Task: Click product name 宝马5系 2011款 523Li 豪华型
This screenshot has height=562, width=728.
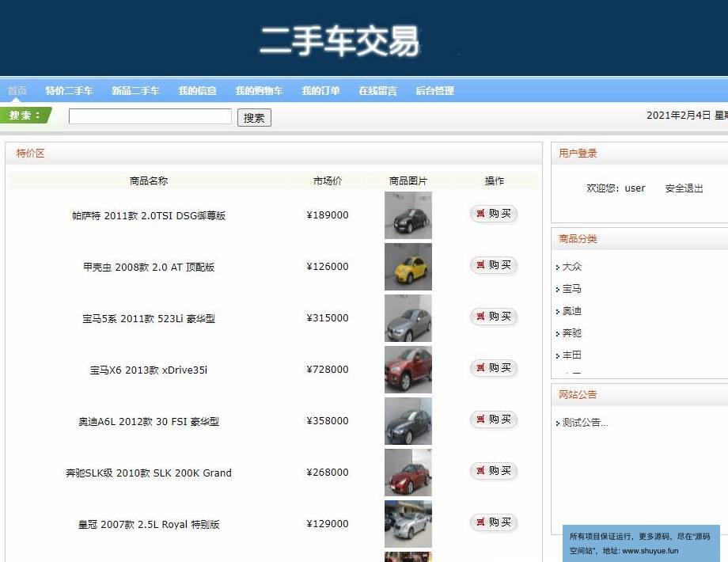Action: click(x=149, y=319)
